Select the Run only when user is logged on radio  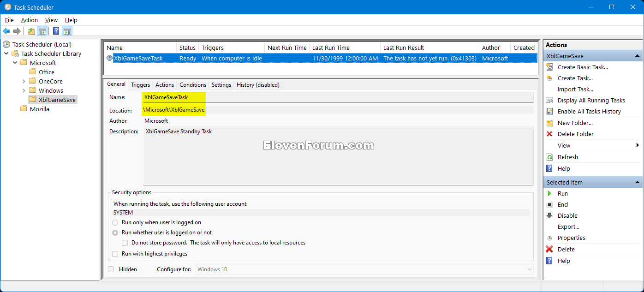(x=115, y=222)
